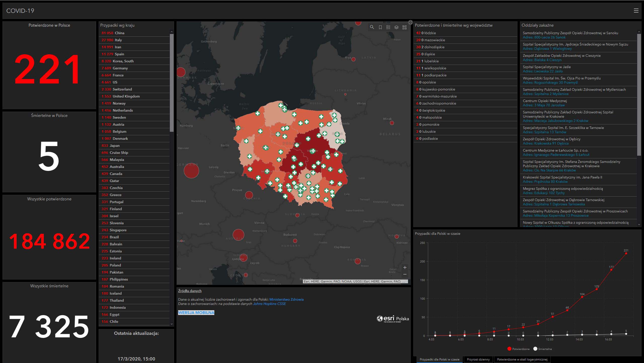Screen dimensions: 644x363
Task: Show the map legend
Action: point(388,27)
